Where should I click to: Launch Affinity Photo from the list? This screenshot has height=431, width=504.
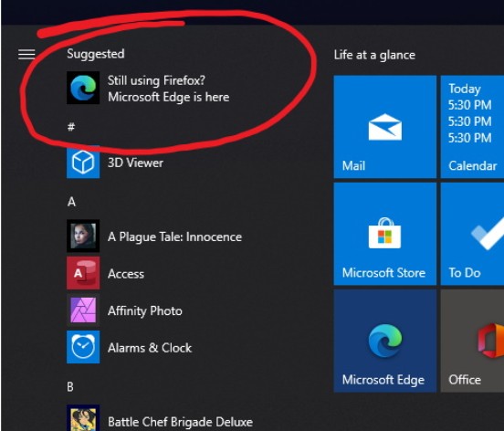pyautogui.click(x=145, y=310)
